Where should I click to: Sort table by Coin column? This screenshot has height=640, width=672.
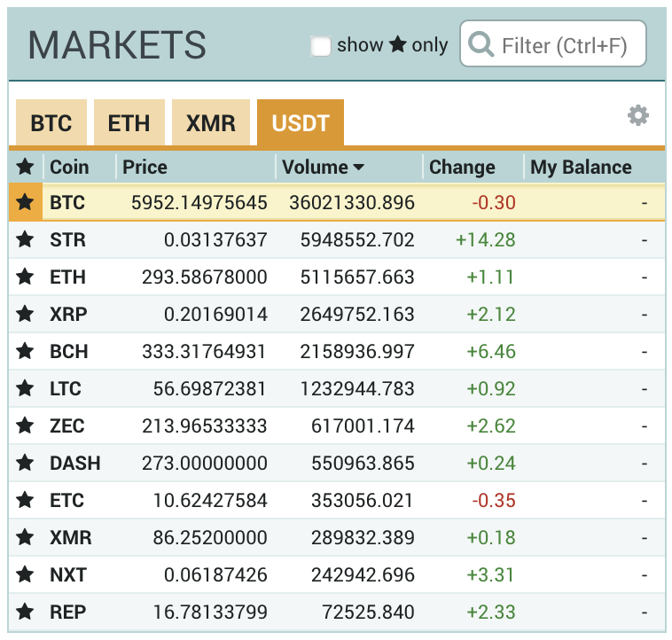point(69,167)
